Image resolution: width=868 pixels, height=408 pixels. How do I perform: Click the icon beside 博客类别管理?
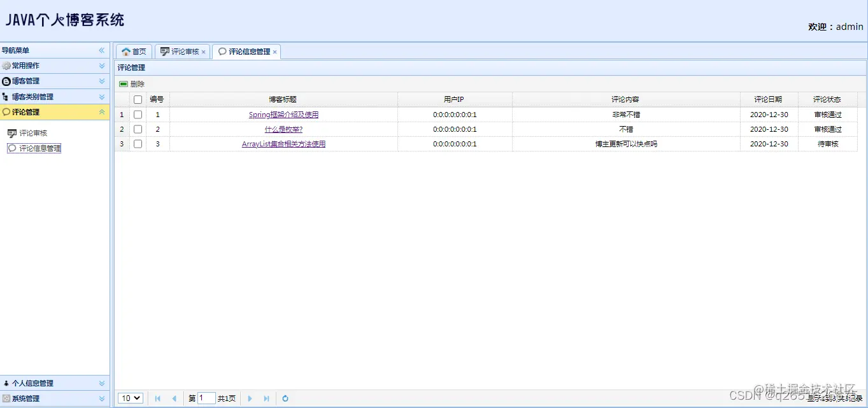tap(6, 97)
